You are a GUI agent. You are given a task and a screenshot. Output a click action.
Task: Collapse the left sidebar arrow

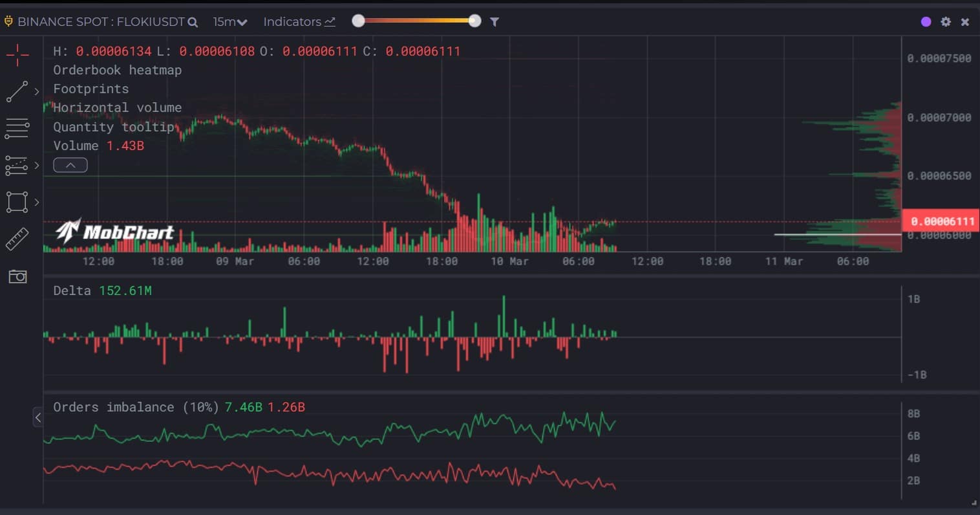[x=38, y=418]
